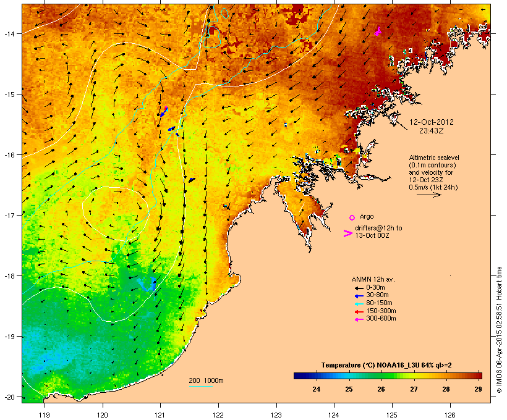This screenshot has width=507, height=420.
Task: Click longitude axis label 122
Action: tap(218, 415)
